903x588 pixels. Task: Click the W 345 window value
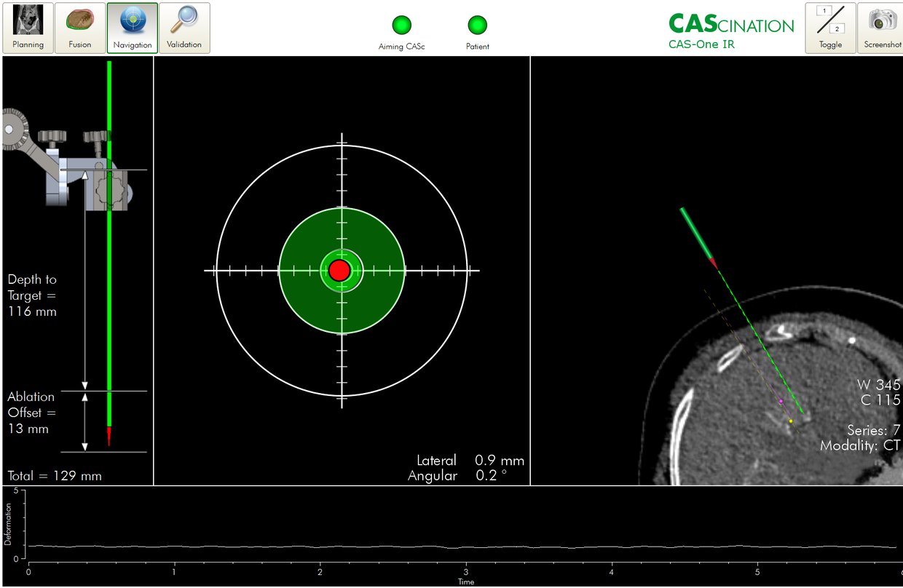[x=879, y=385]
